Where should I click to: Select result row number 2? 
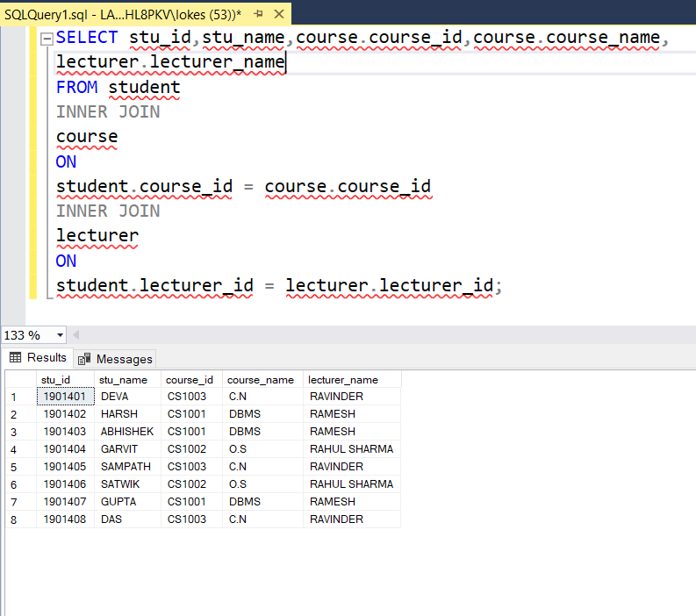point(21,414)
